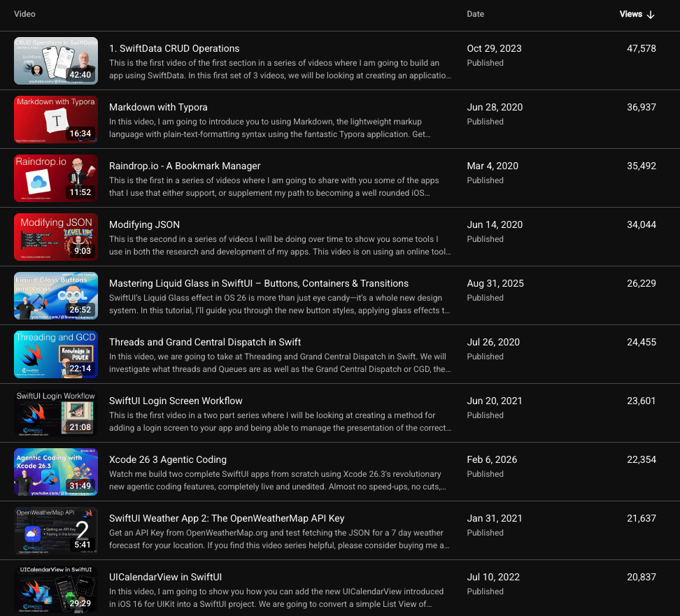The width and height of the screenshot is (680, 616).
Task: Select the date 'Feb 6, 2026'
Action: 492,459
